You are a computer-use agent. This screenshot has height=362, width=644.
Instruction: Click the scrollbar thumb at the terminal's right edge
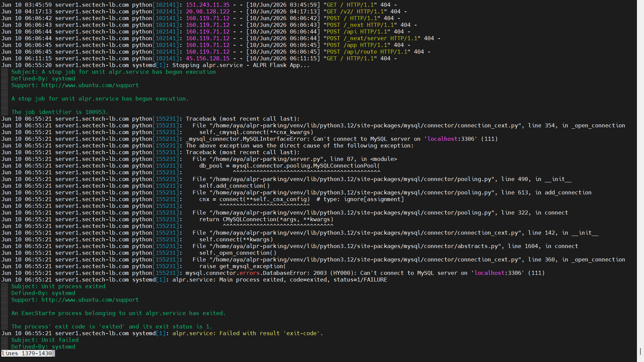coord(640,351)
